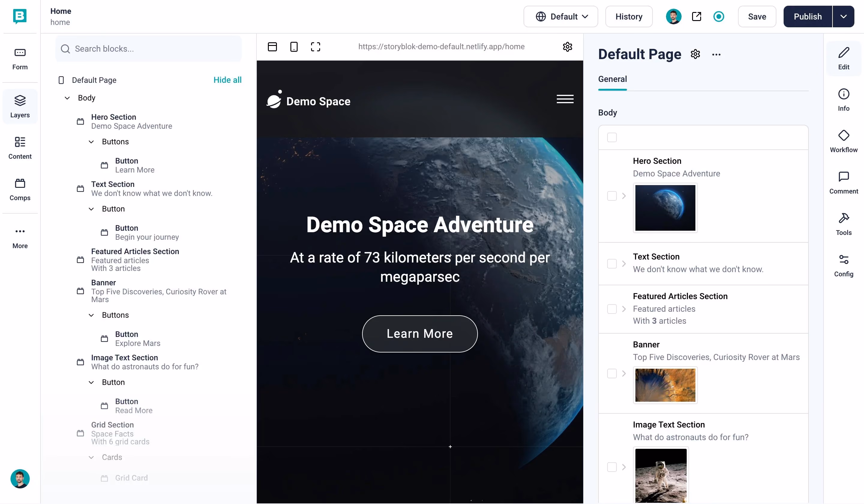Open the Info panel
Screen dimensions: 864x504
coord(843,100)
